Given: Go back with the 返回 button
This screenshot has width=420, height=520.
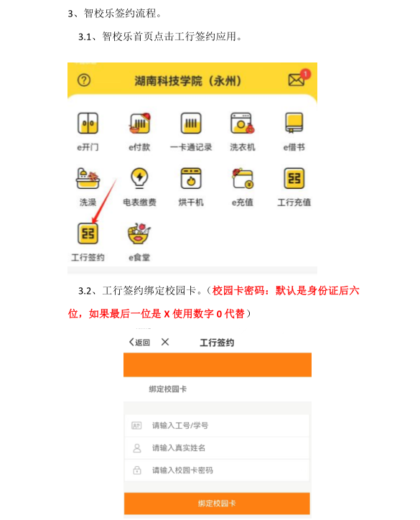Looking at the screenshot, I should point(139,342).
